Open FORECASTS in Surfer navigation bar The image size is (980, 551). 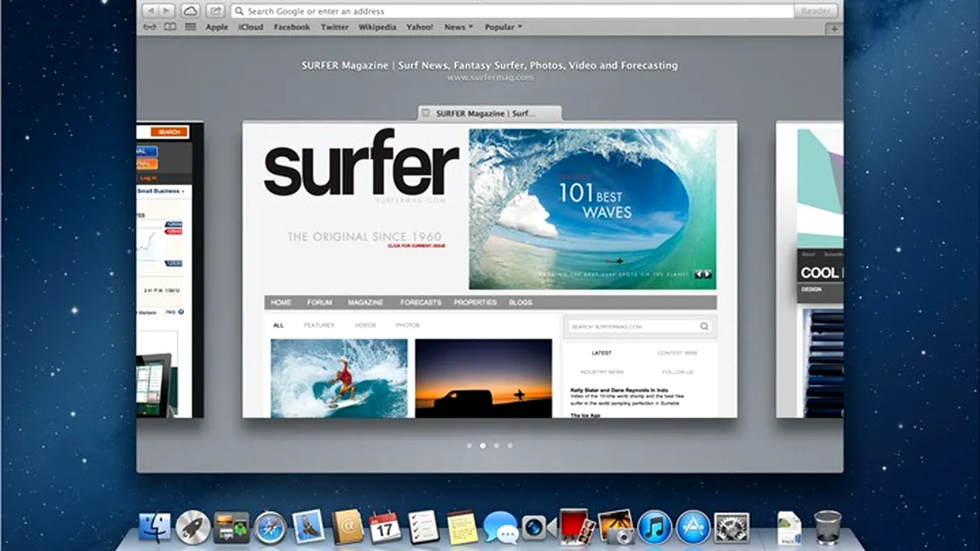(x=421, y=302)
